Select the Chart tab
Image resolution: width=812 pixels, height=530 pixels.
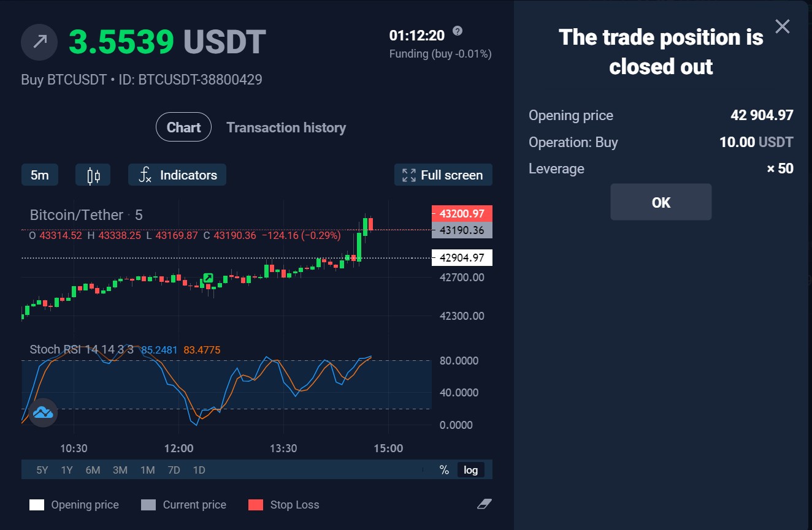point(183,127)
